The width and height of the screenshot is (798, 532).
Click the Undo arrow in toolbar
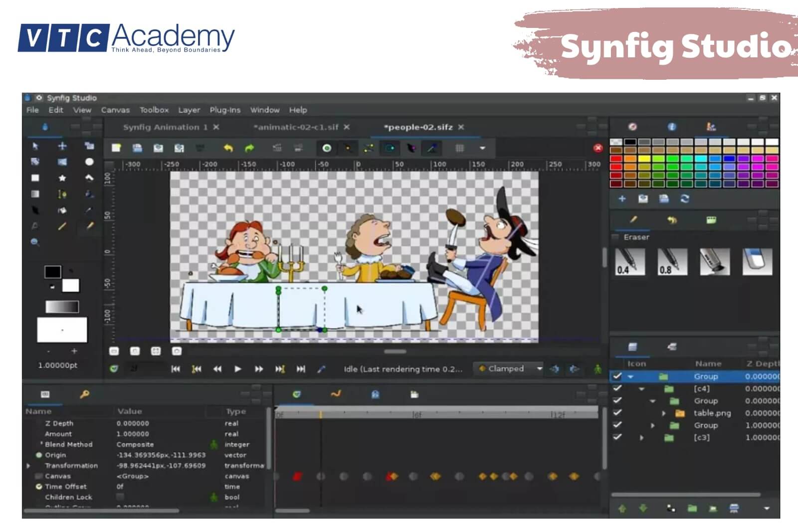(228, 148)
